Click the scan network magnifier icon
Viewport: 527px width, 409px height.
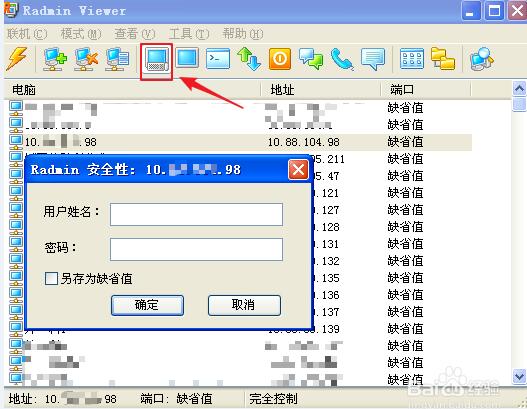pyautogui.click(x=482, y=59)
